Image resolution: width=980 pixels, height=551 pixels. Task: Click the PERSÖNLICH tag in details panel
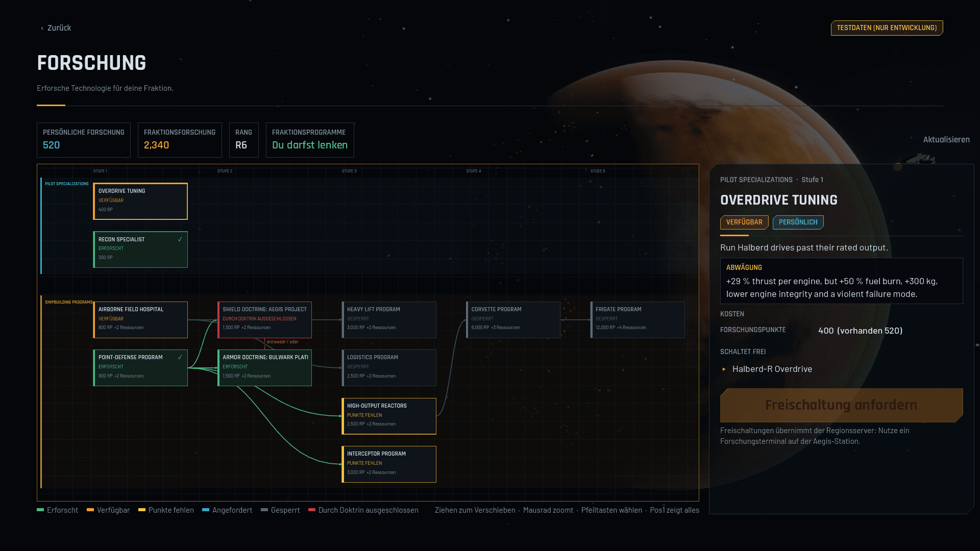[798, 222]
